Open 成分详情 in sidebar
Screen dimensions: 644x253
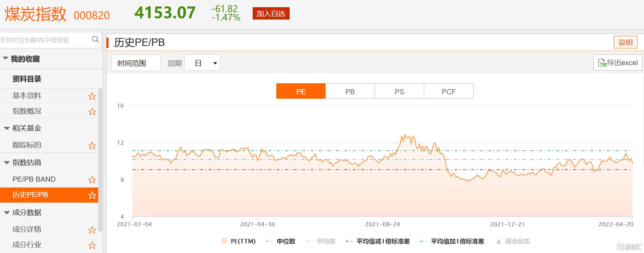[x=27, y=229]
